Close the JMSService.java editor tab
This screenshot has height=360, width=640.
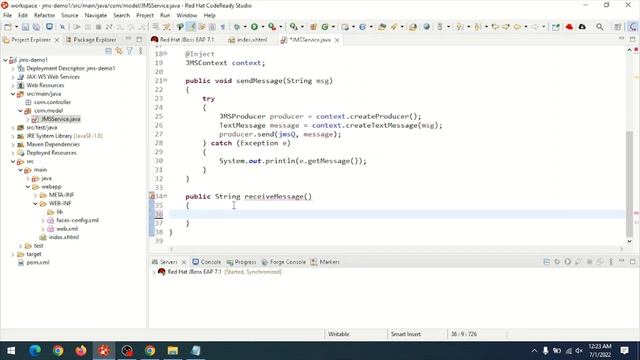pyautogui.click(x=337, y=40)
